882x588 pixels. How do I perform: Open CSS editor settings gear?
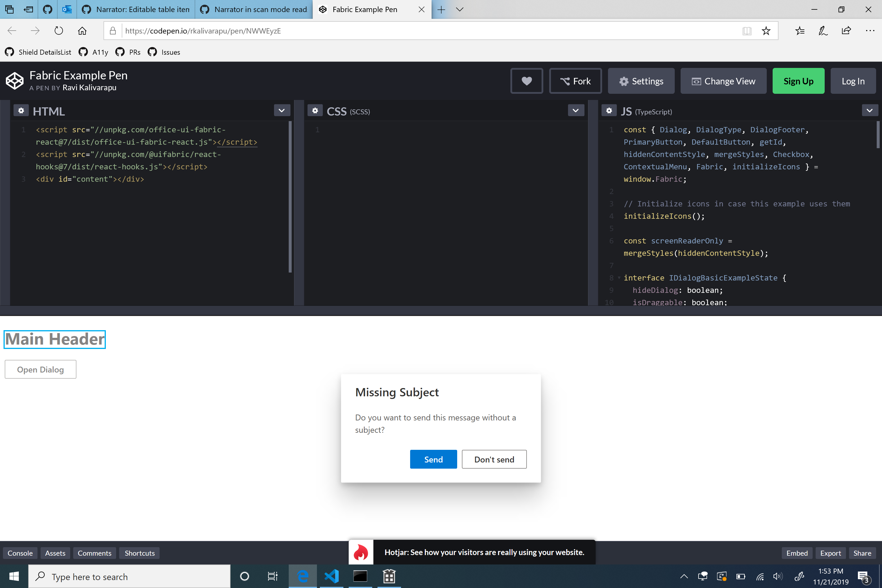click(315, 111)
